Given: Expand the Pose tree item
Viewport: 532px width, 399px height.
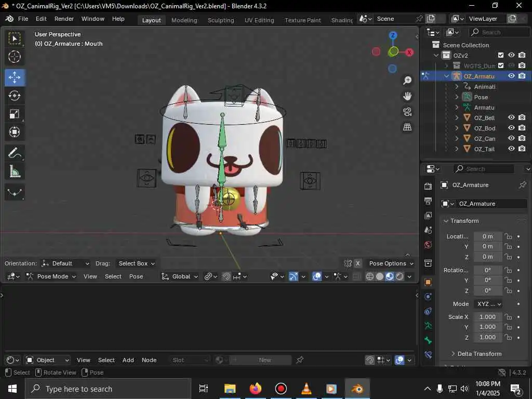Looking at the screenshot, I should click(457, 97).
